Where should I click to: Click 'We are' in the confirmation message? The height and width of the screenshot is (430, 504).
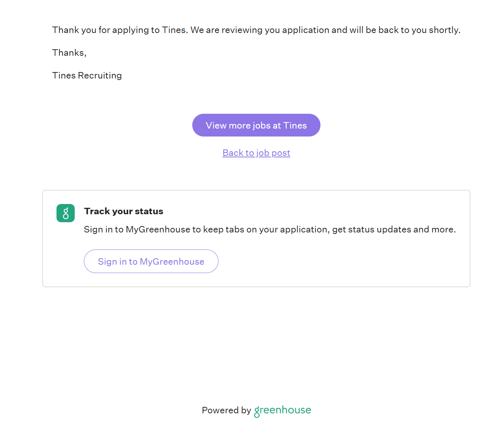pos(205,30)
